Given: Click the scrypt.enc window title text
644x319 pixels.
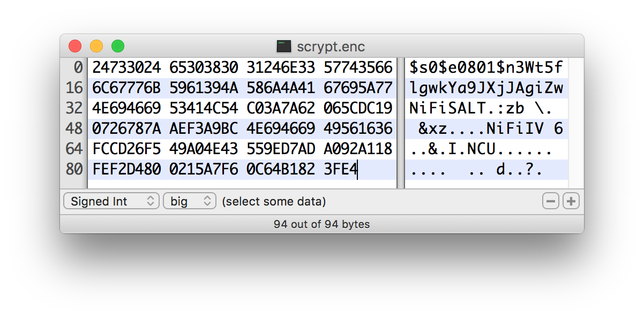Looking at the screenshot, I should tap(331, 47).
